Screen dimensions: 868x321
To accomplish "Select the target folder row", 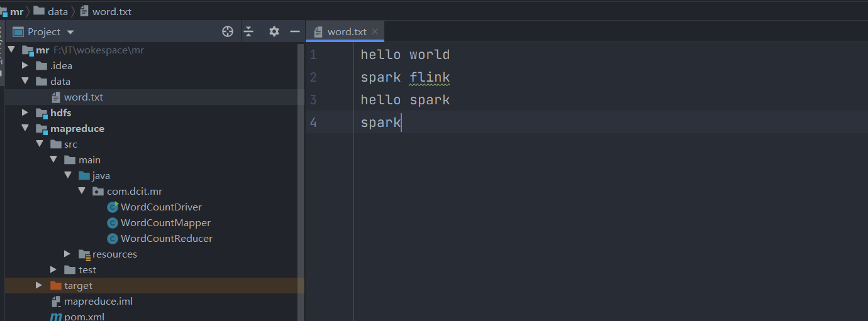I will (152, 285).
